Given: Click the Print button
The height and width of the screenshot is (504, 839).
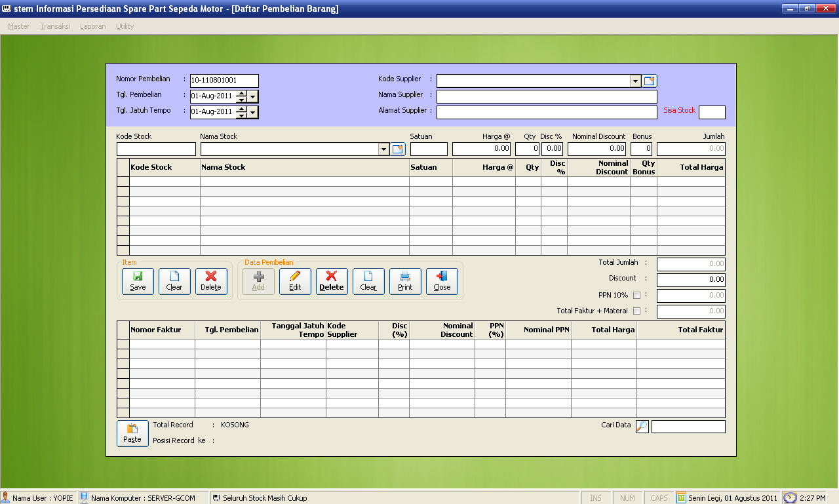Looking at the screenshot, I should click(405, 281).
